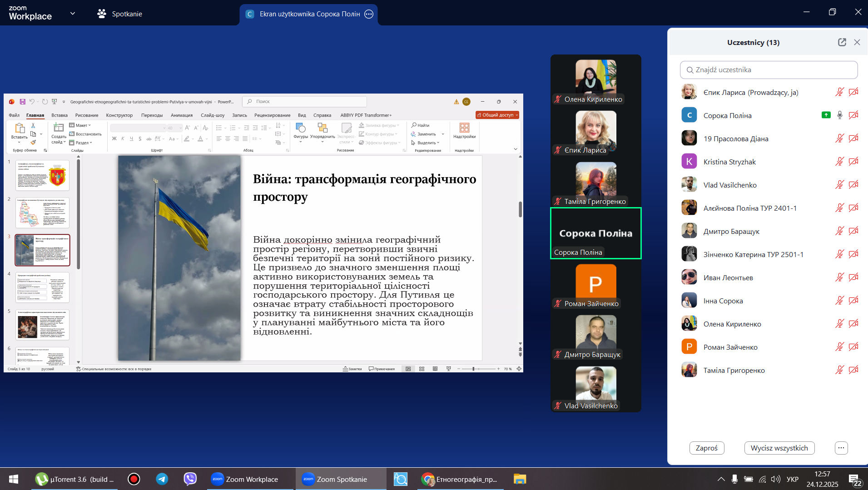Open more options on the shared screen tab

click(x=369, y=14)
